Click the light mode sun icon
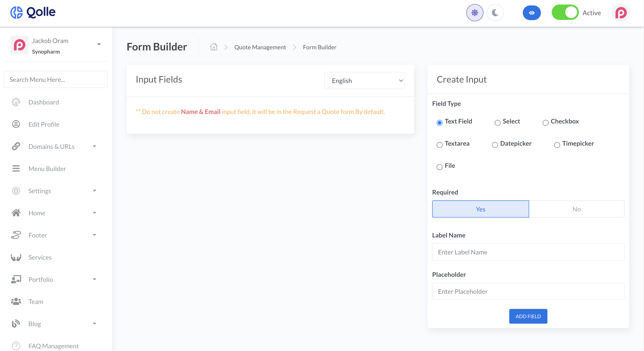Viewport: 644px width, 351px height. [474, 13]
